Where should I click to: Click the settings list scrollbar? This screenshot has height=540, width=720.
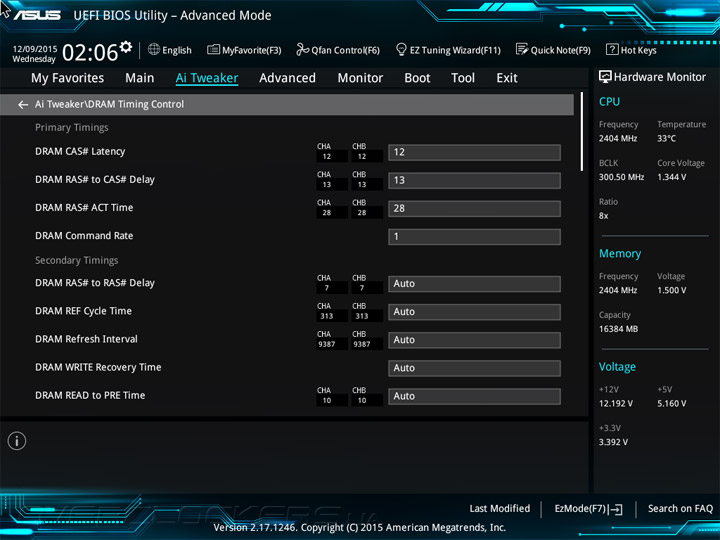[582, 132]
